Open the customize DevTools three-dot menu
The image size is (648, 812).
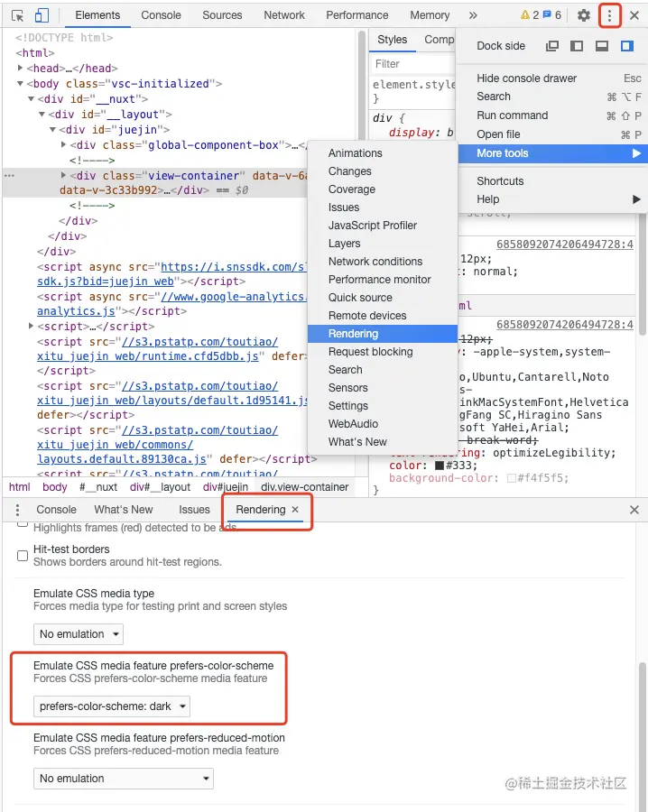click(x=609, y=15)
